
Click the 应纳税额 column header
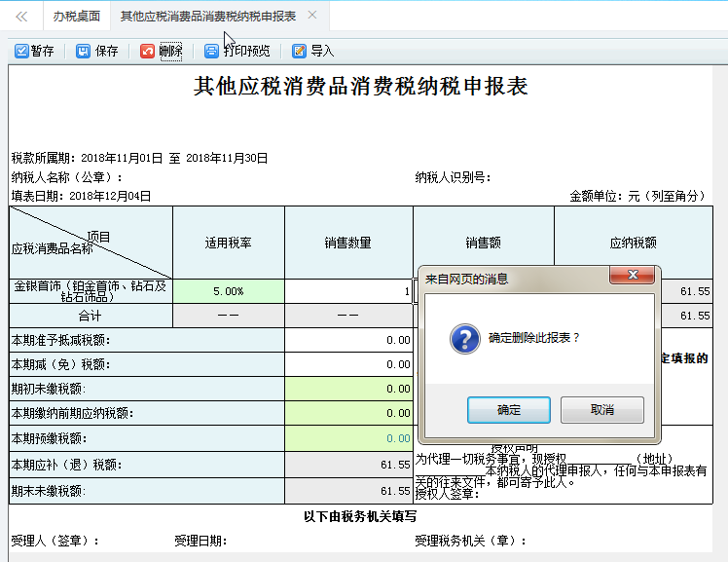(634, 243)
